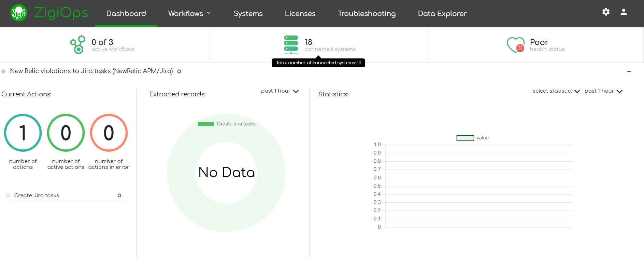Click the connected systems server icon

[291, 45]
